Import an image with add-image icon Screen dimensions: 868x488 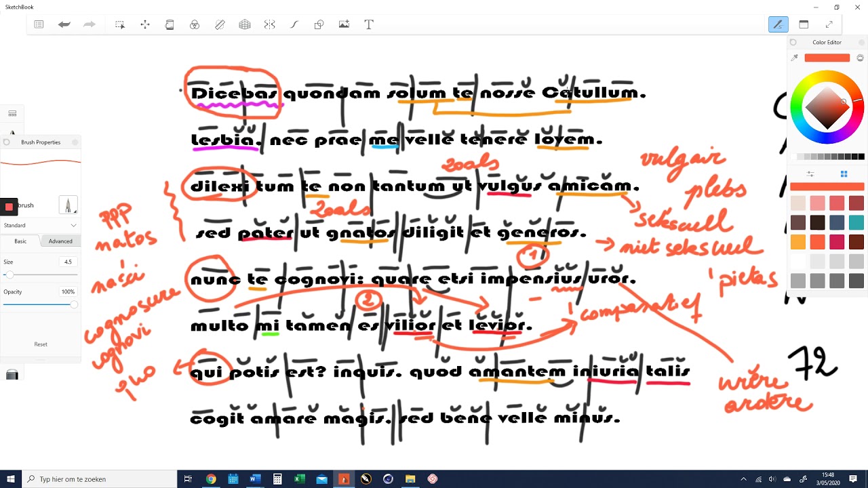pyautogui.click(x=344, y=24)
